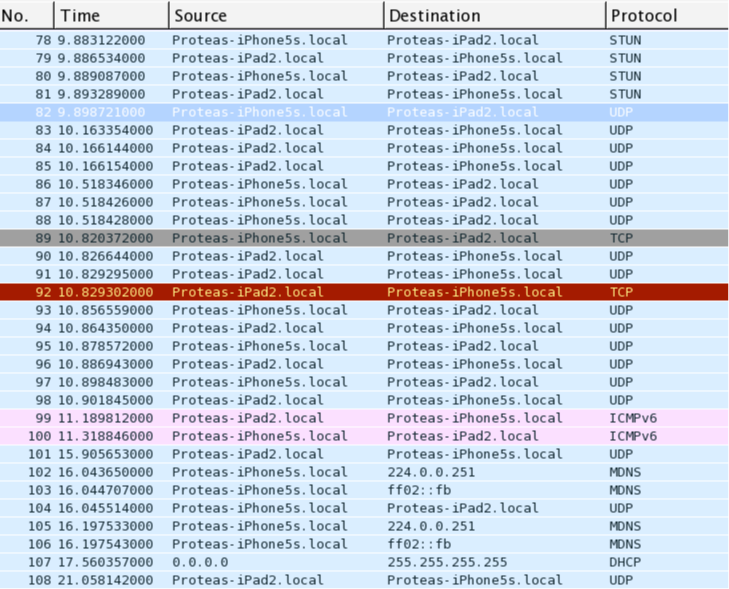Click time 9.893289000 of packet 81
This screenshot has width=729, height=589.
tap(101, 94)
